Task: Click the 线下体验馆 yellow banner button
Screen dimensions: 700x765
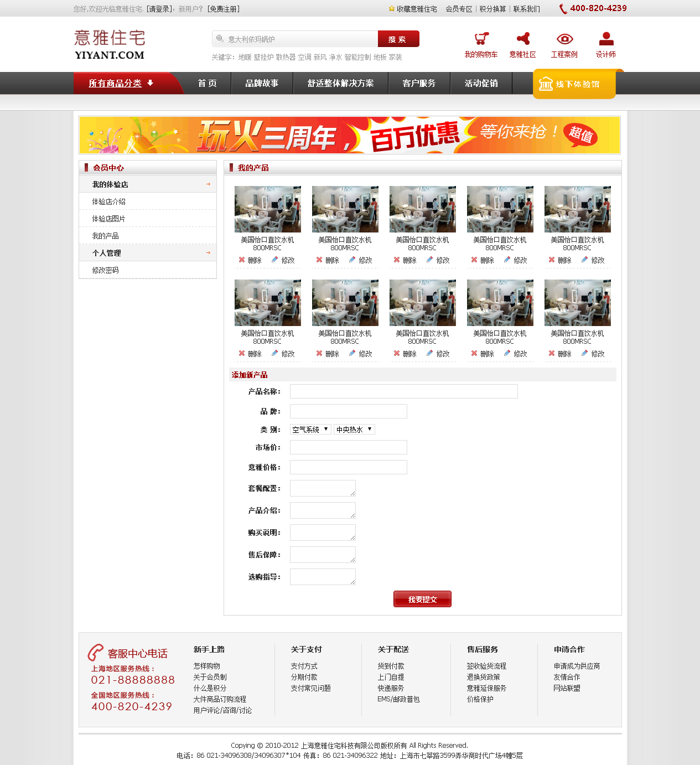Action: pos(574,84)
